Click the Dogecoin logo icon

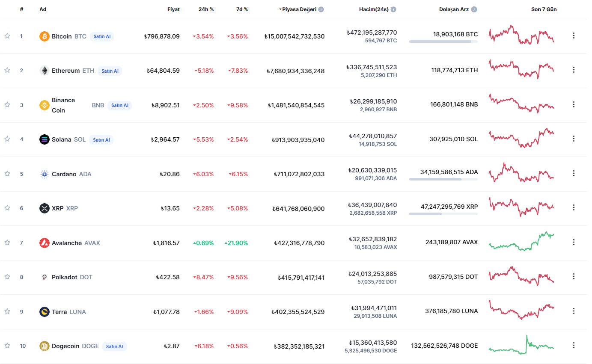pyautogui.click(x=45, y=346)
